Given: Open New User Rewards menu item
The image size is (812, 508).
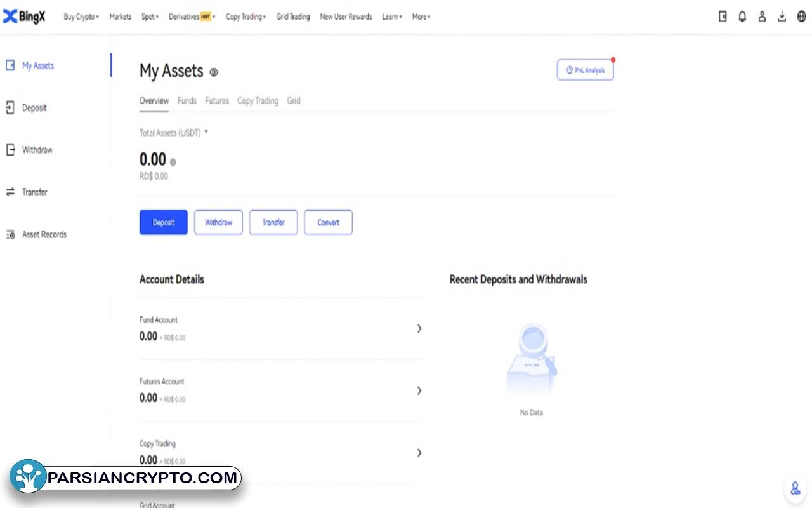Looking at the screenshot, I should [346, 17].
